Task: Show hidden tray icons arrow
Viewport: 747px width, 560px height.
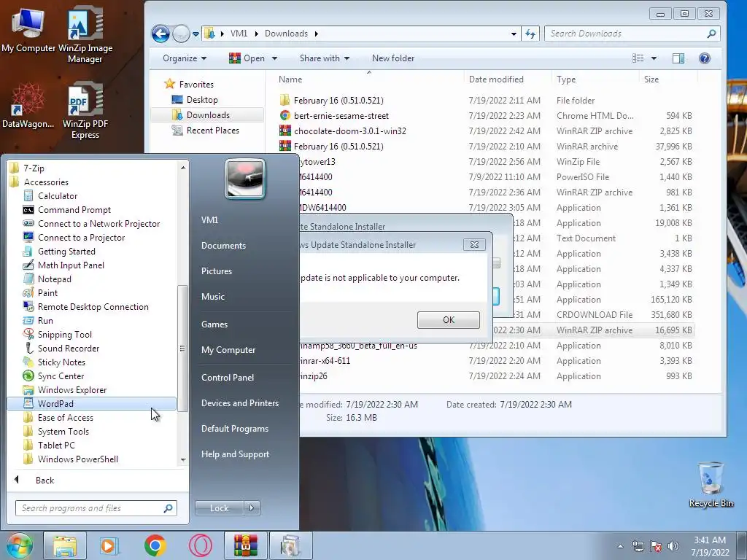Action: (x=620, y=545)
